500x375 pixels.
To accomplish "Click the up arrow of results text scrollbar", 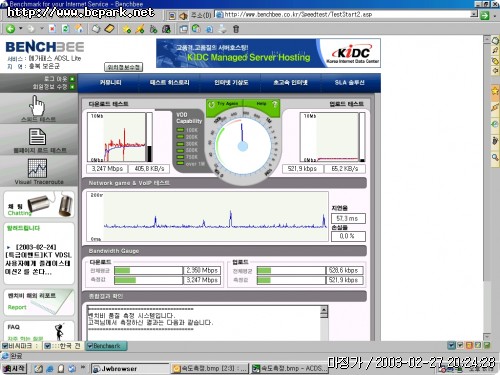I will point(324,310).
